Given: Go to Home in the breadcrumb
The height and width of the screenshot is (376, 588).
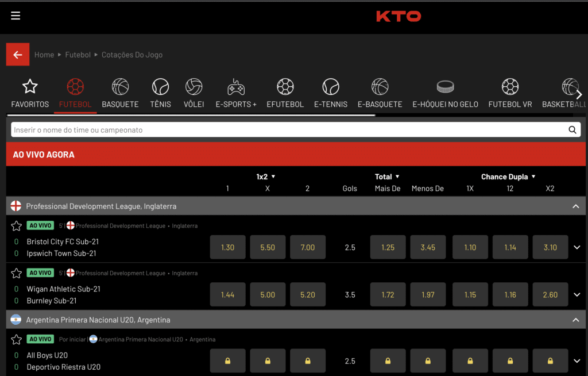Looking at the screenshot, I should 44,55.
